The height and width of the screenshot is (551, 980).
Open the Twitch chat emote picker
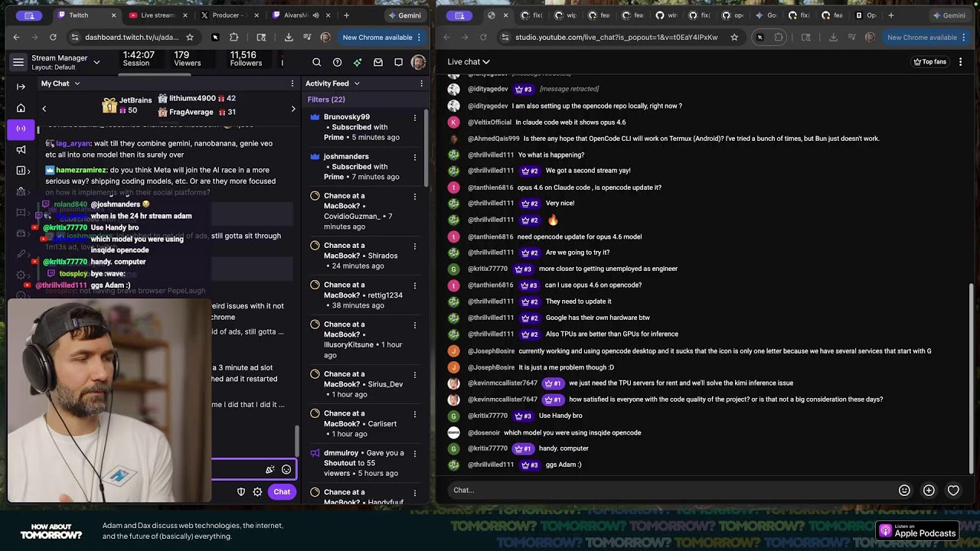point(286,469)
